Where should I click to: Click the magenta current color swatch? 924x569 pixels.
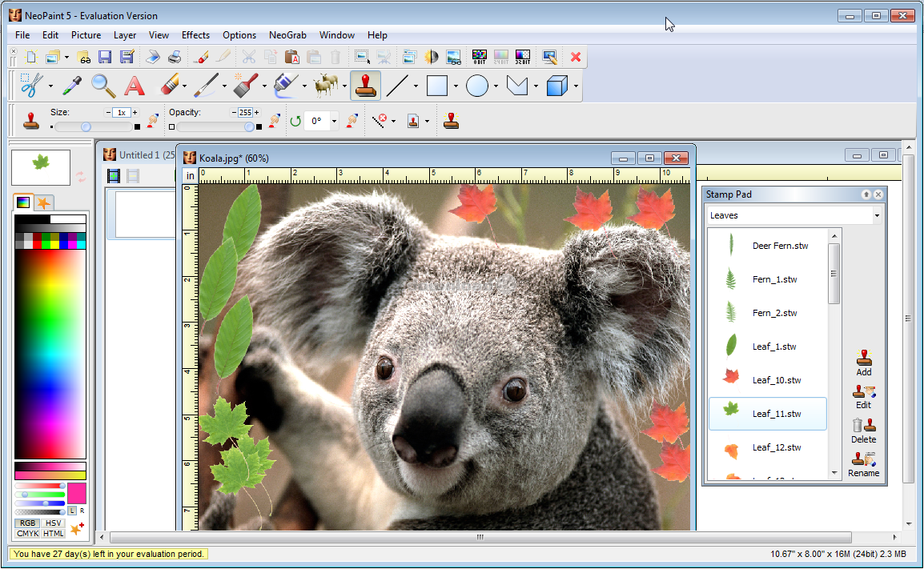coord(77,493)
